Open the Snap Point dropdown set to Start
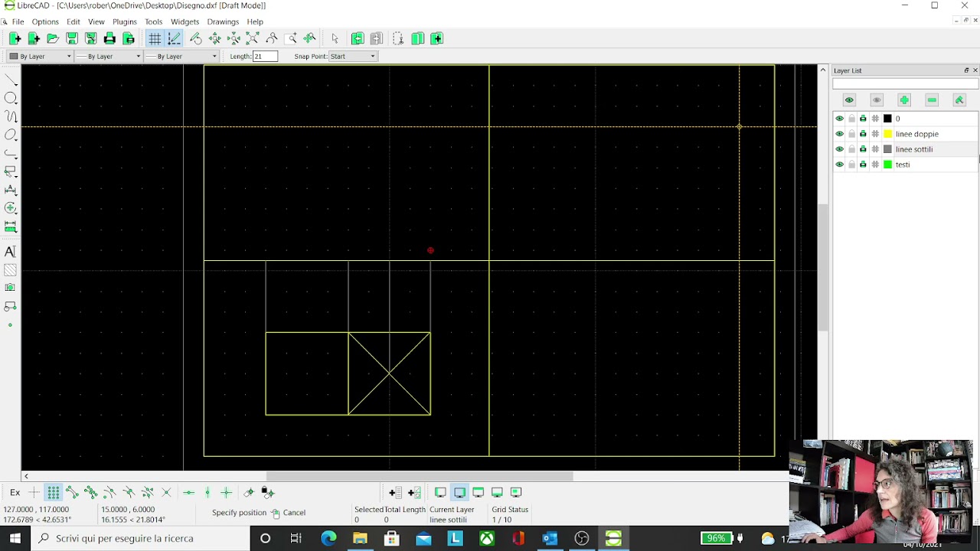Image resolution: width=980 pixels, height=551 pixels. pyautogui.click(x=353, y=56)
